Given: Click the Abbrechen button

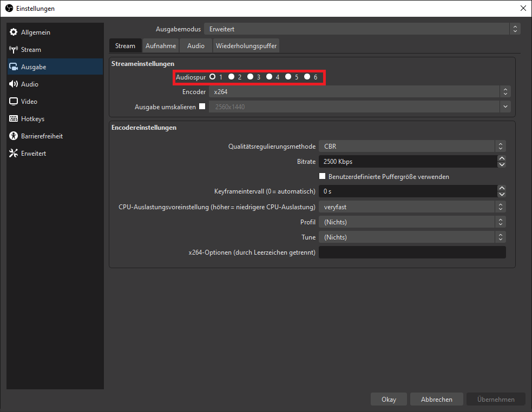Looking at the screenshot, I should pos(436,400).
